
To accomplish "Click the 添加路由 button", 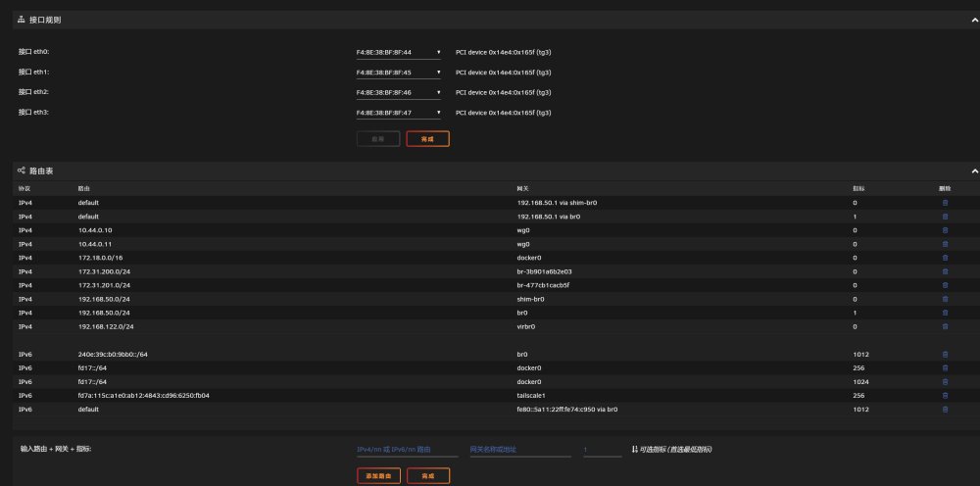I will pos(378,476).
